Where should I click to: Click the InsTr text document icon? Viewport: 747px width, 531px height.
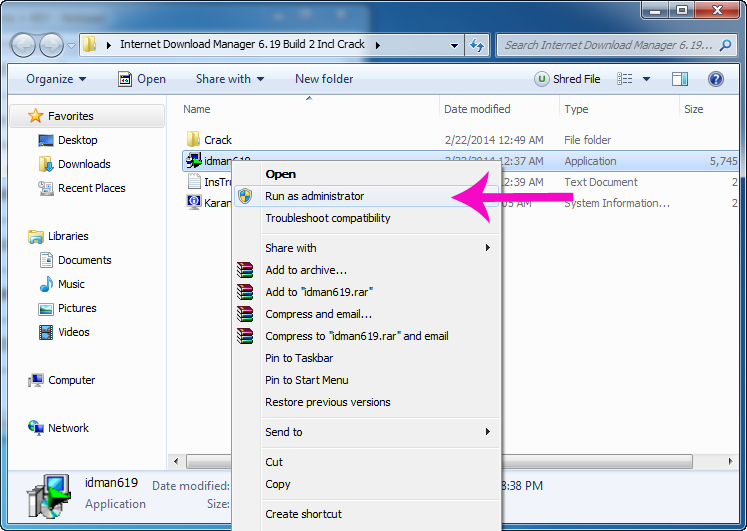click(194, 181)
